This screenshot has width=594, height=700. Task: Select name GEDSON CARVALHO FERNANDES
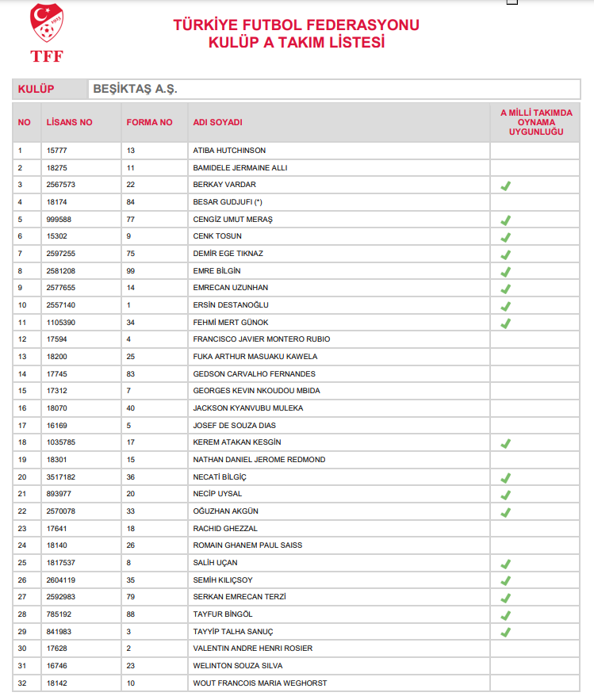[254, 374]
